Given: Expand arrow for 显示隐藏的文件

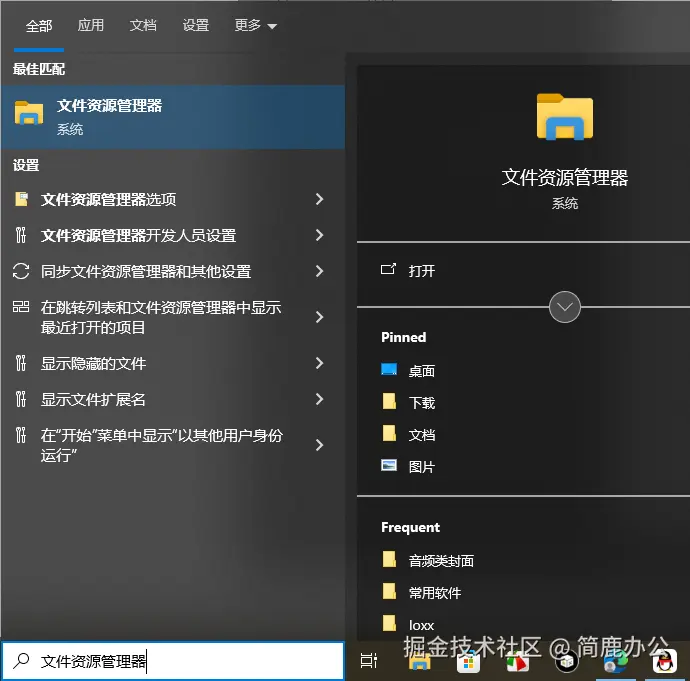Looking at the screenshot, I should coord(319,363).
